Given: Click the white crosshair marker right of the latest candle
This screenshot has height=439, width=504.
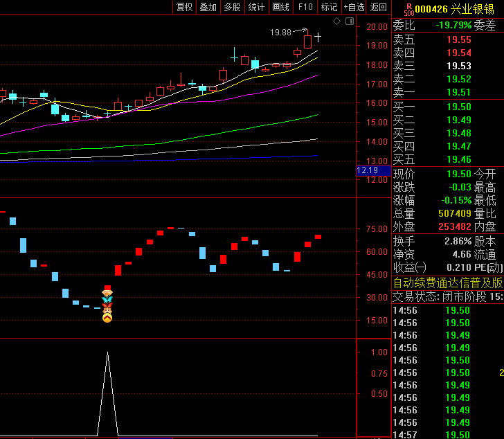Looking at the screenshot, I should (318, 37).
